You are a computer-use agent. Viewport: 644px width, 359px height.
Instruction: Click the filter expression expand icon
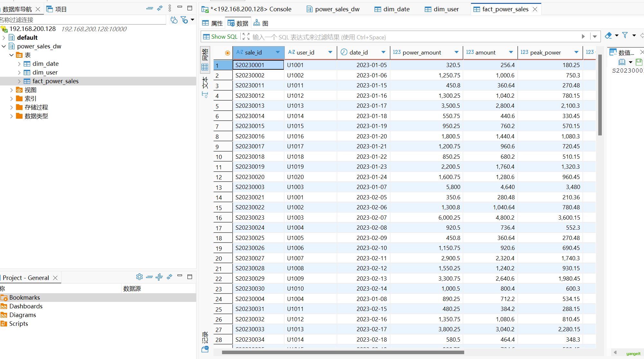pos(246,37)
